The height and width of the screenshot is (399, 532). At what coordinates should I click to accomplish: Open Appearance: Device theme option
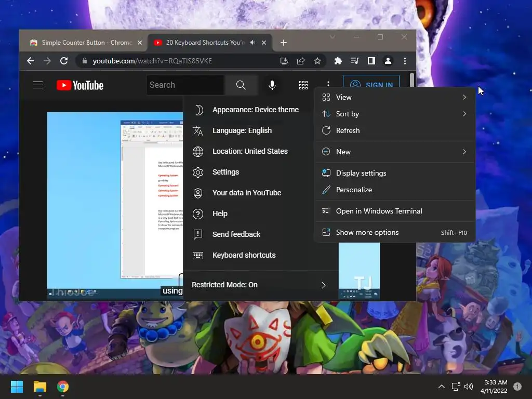coord(249,110)
